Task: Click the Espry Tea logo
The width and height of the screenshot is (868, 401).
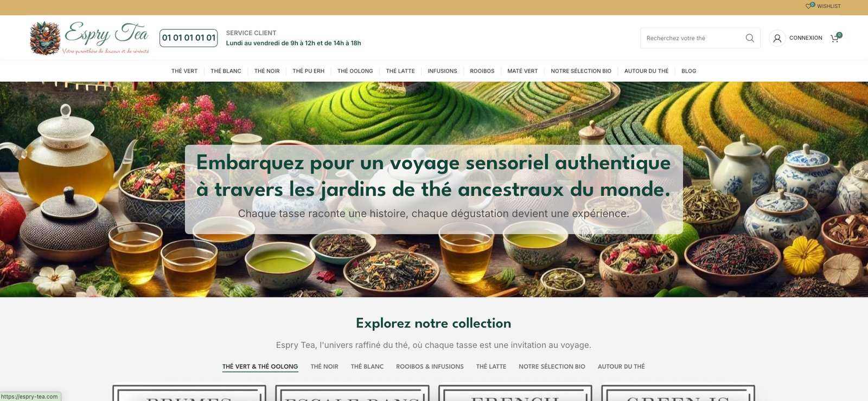Action: (90, 38)
